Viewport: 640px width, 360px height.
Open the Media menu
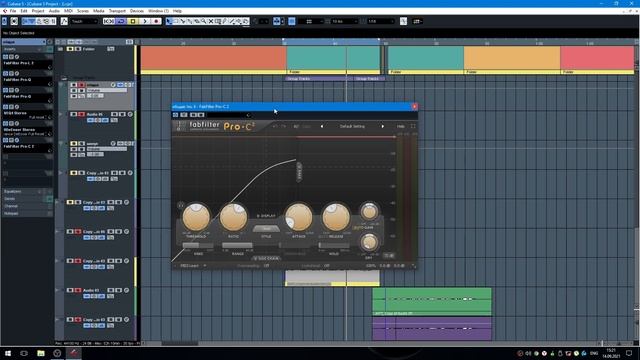pyautogui.click(x=98, y=11)
